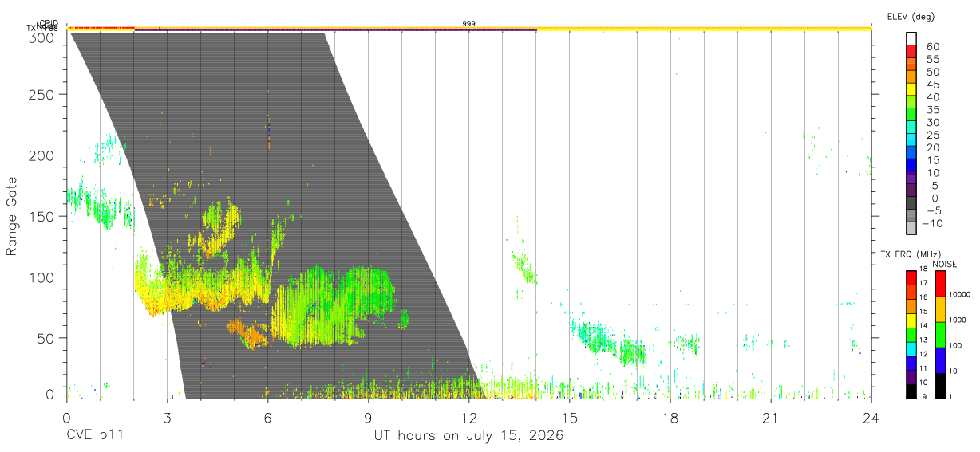Click the "200" Range Gate tick label
Screen dimensions: 980x452
pos(42,155)
